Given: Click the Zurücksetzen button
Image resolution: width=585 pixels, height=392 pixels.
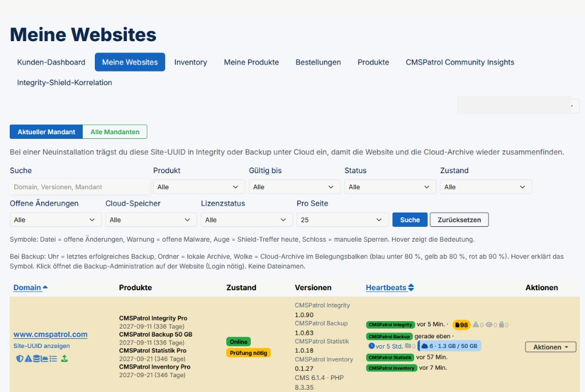Looking at the screenshot, I should pos(459,220).
